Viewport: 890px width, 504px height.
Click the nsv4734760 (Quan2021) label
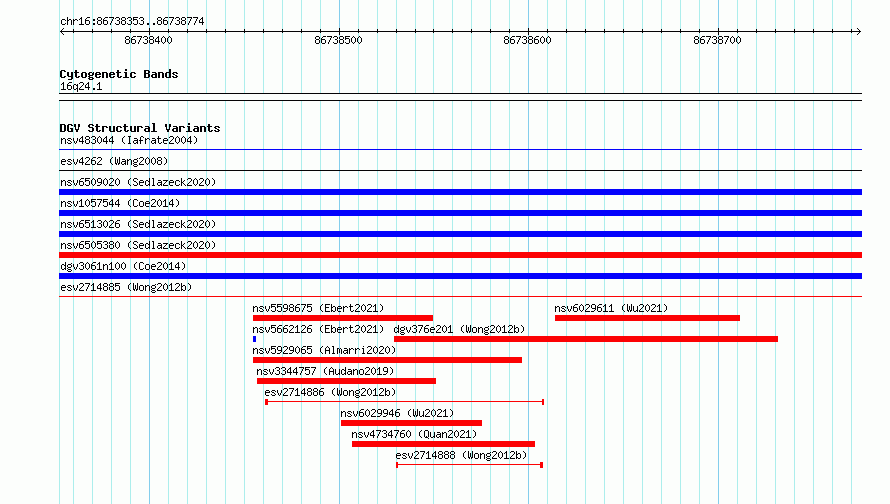pos(414,434)
